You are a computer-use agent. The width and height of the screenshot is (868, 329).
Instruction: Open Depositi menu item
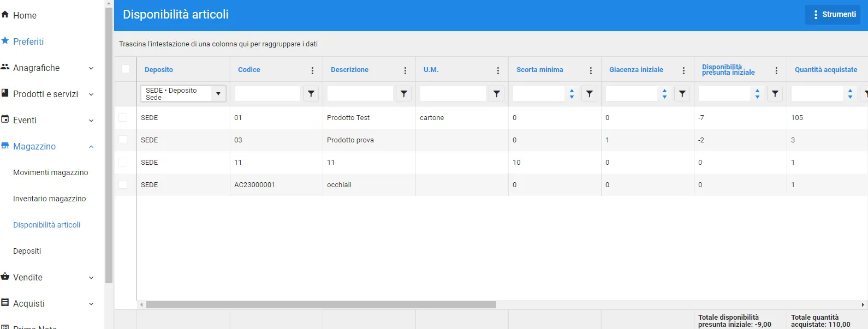point(27,251)
